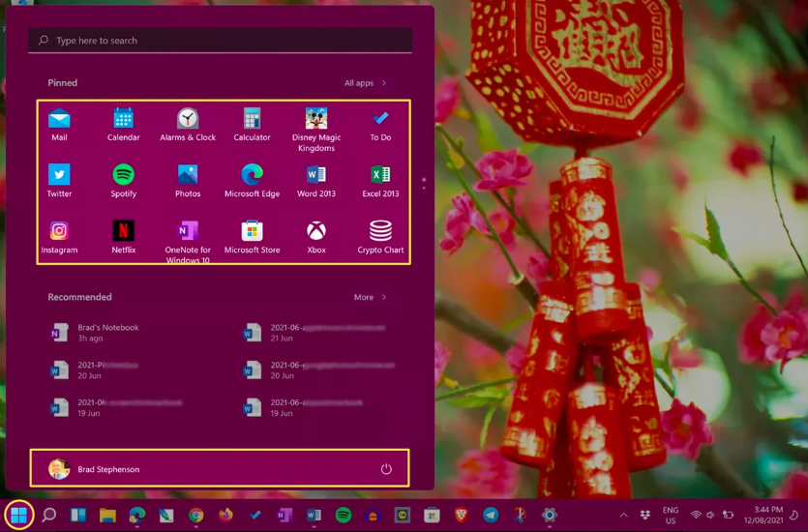808x532 pixels.
Task: Open the Photos app
Action: click(188, 181)
